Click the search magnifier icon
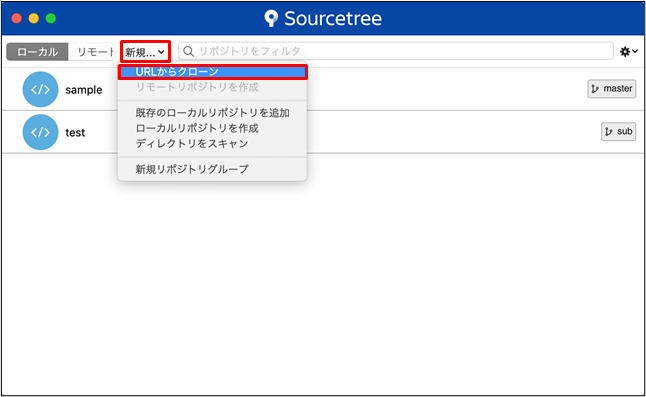 [x=188, y=51]
